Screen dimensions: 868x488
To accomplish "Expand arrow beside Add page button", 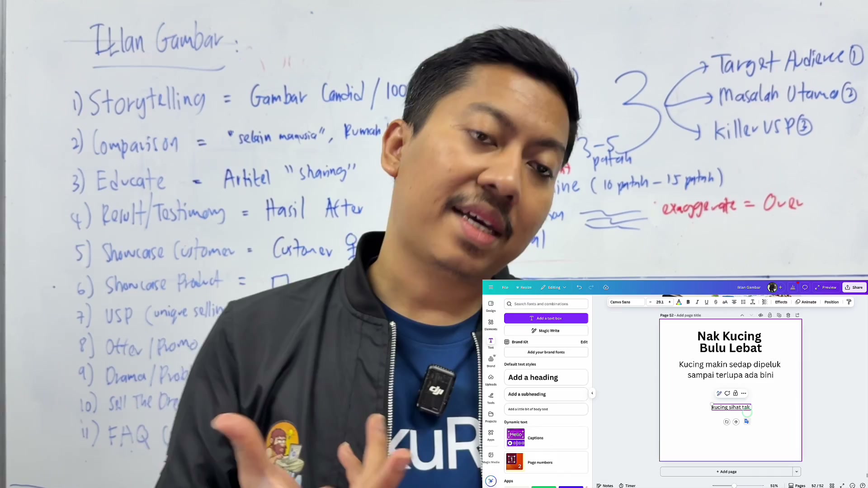I will point(796,472).
